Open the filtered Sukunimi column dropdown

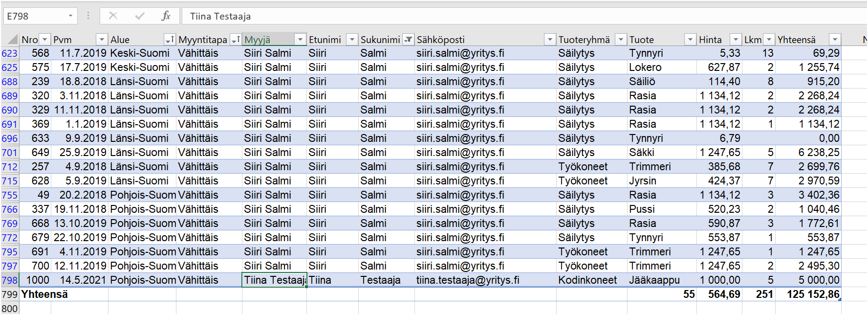click(408, 40)
